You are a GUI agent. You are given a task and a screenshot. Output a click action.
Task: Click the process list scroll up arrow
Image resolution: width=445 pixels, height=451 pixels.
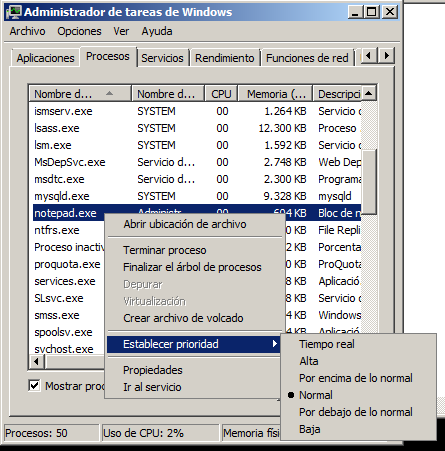coord(369,93)
